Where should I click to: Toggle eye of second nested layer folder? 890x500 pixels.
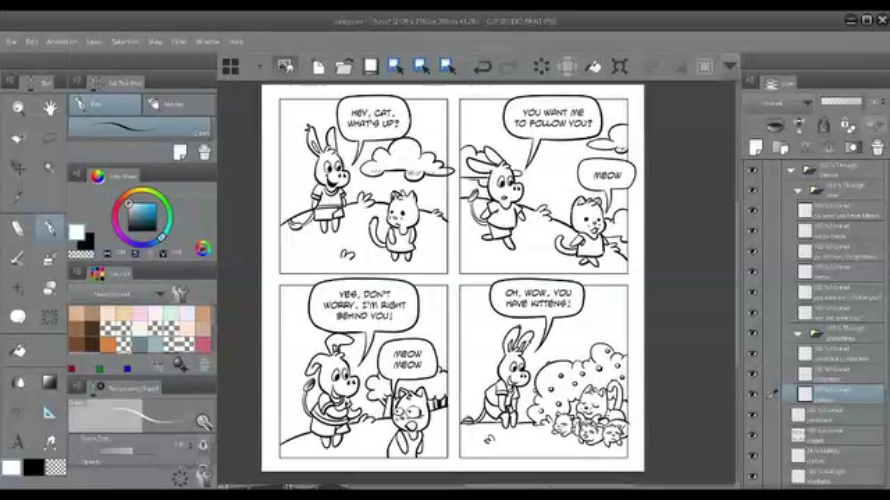[x=753, y=333]
